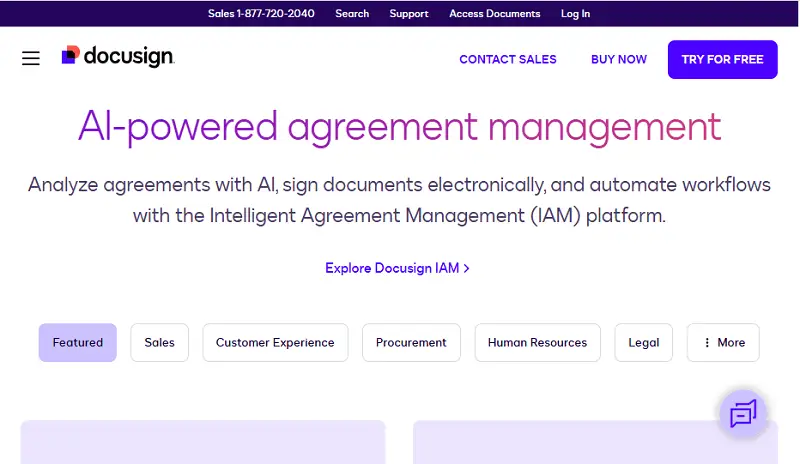Select the Featured tab
Screen dimensions: 800x464
point(78,343)
